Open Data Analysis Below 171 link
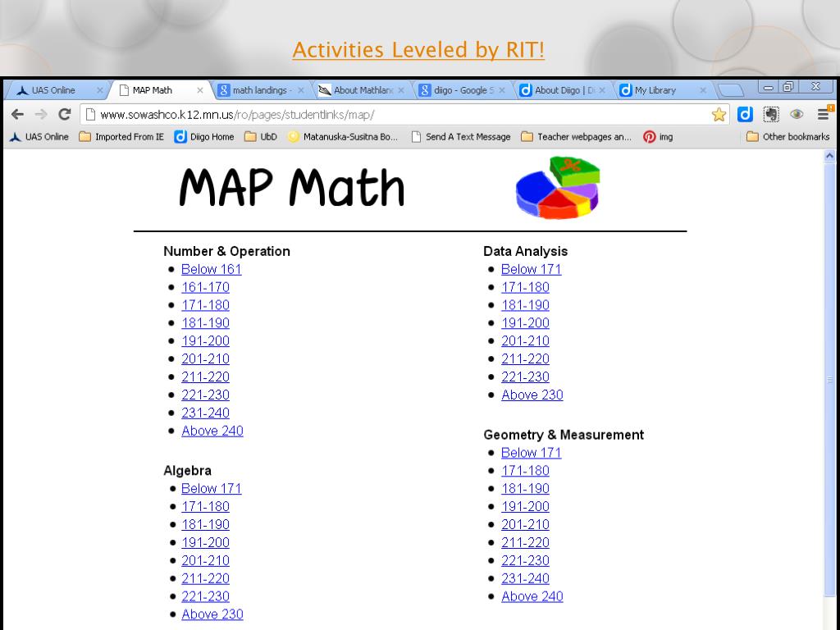 click(531, 269)
